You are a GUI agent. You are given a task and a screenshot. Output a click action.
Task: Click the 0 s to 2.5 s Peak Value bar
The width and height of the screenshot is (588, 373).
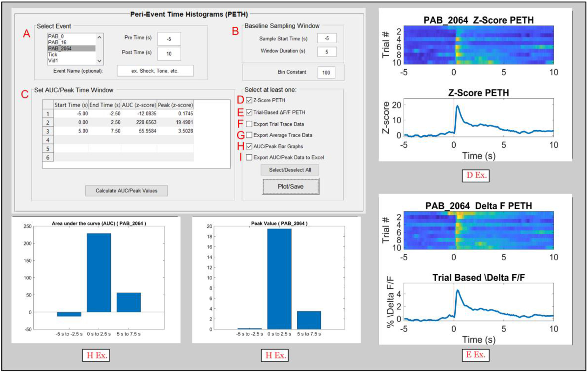279,279
